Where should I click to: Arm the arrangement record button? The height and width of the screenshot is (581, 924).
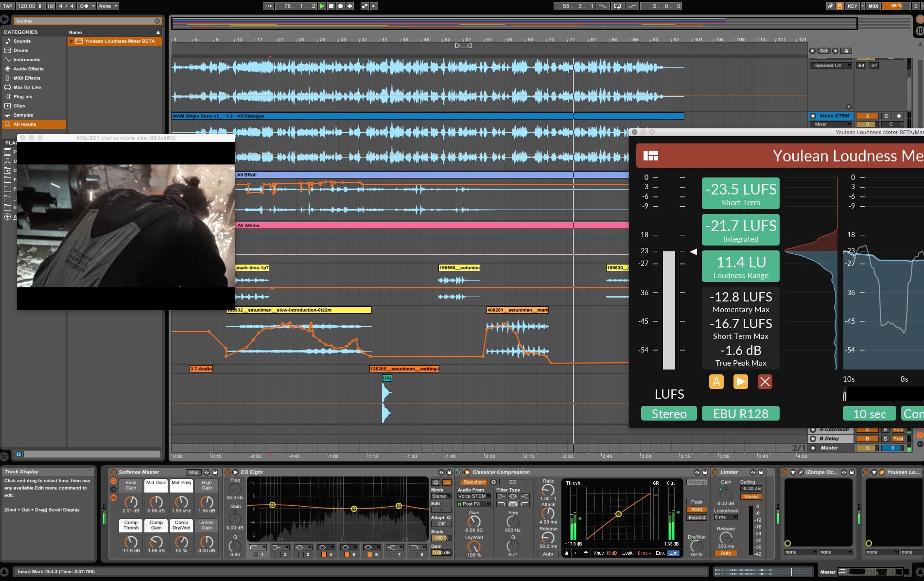340,6
